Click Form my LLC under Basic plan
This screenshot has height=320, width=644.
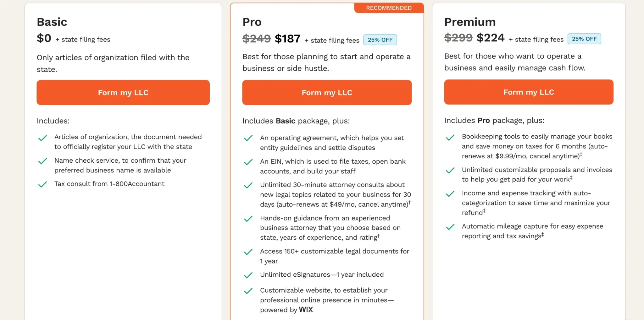click(123, 93)
